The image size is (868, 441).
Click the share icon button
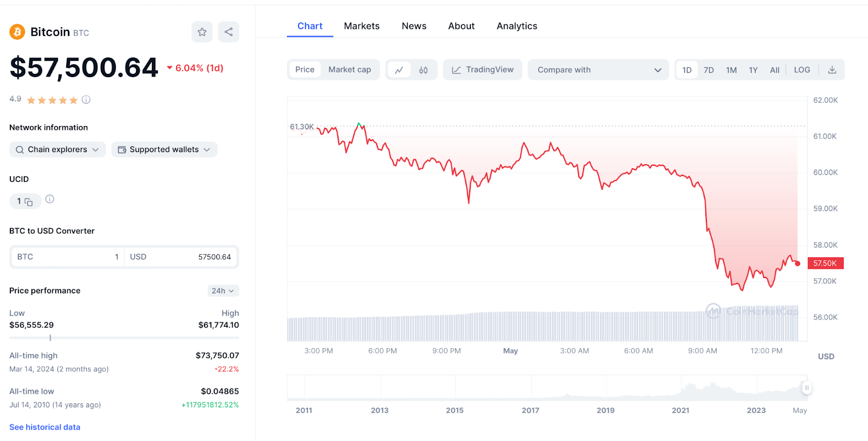(228, 32)
